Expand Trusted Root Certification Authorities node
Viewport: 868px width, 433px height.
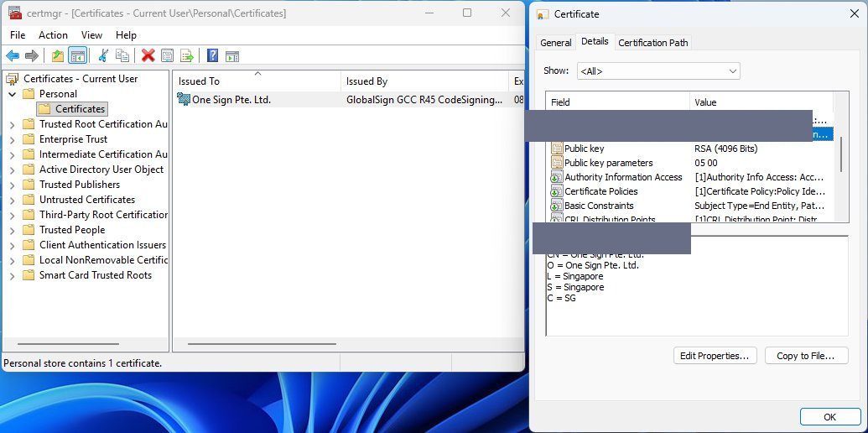pyautogui.click(x=13, y=124)
